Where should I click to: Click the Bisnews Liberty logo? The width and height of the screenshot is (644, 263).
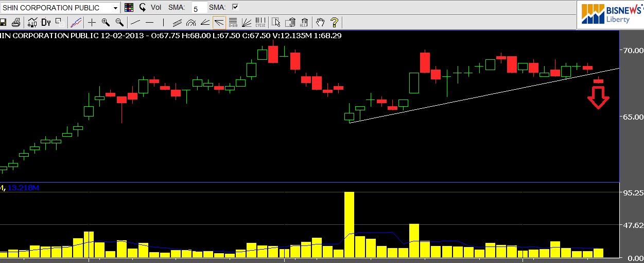tap(612, 14)
